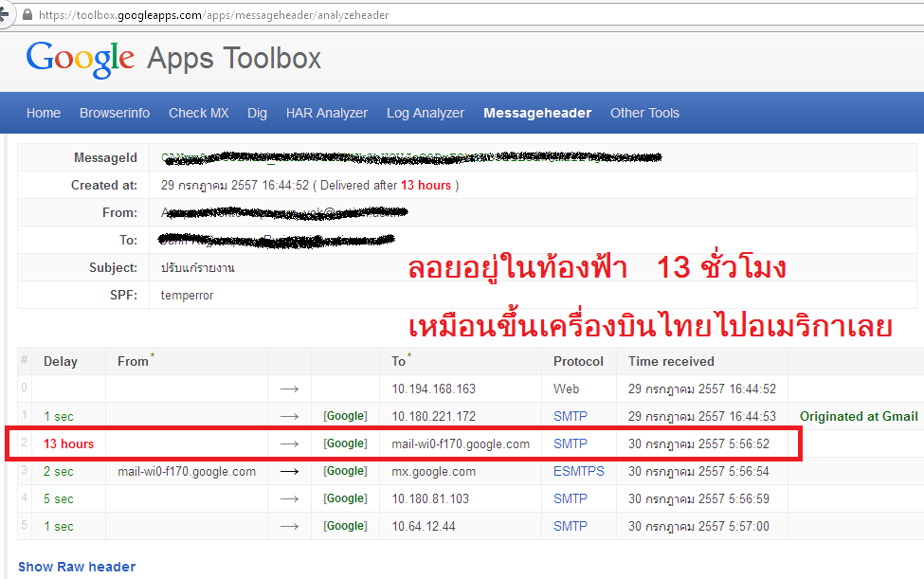The image size is (924, 579).
Task: Click the 'Protocol' column header
Action: [x=578, y=362]
